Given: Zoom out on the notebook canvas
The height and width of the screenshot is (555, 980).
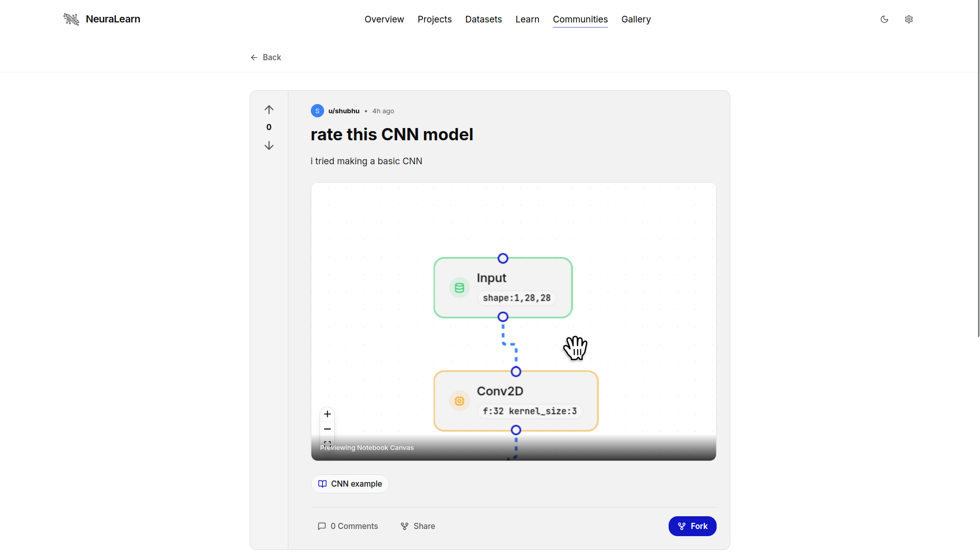Looking at the screenshot, I should coord(327,429).
